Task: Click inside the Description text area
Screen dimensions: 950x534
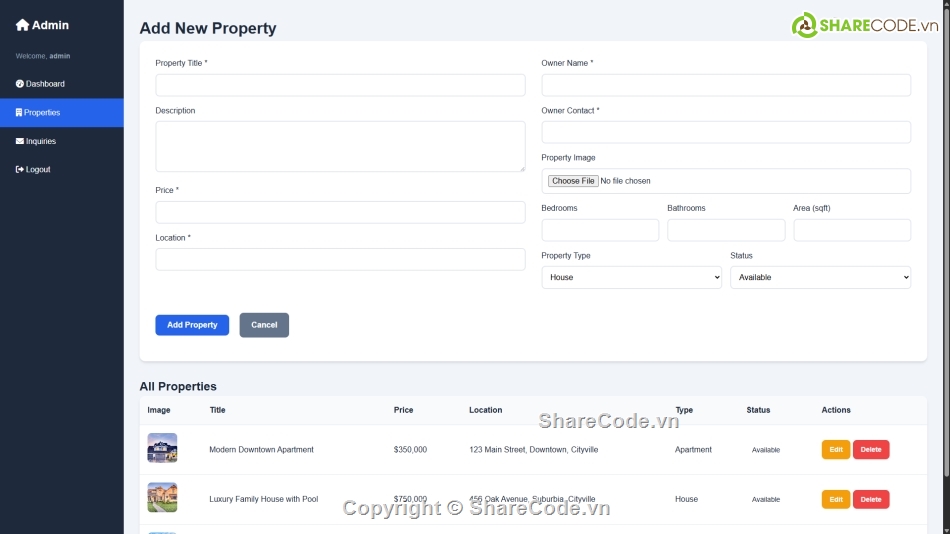Action: pos(340,146)
